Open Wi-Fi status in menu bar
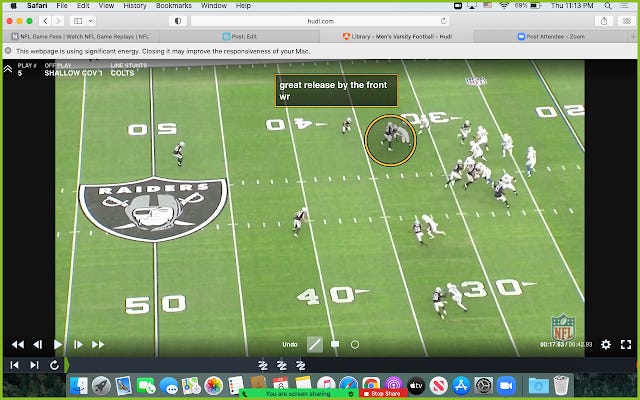Viewport: 640px width, 400px height. (x=504, y=6)
